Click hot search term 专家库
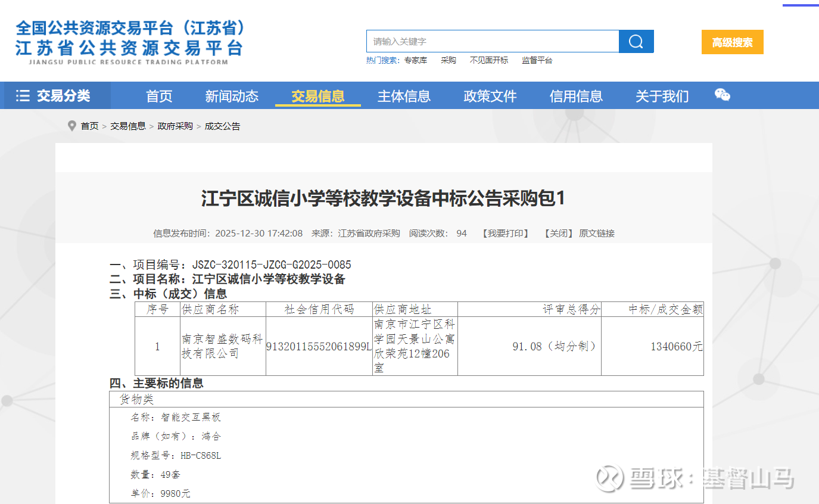Viewport: 819px width, 504px height. [x=415, y=61]
